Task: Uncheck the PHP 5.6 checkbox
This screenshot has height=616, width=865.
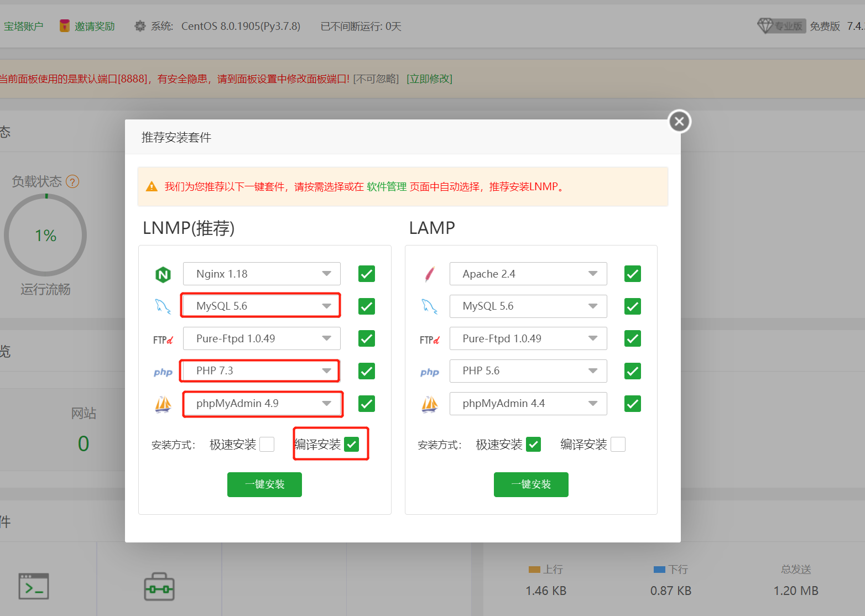Action: point(633,371)
